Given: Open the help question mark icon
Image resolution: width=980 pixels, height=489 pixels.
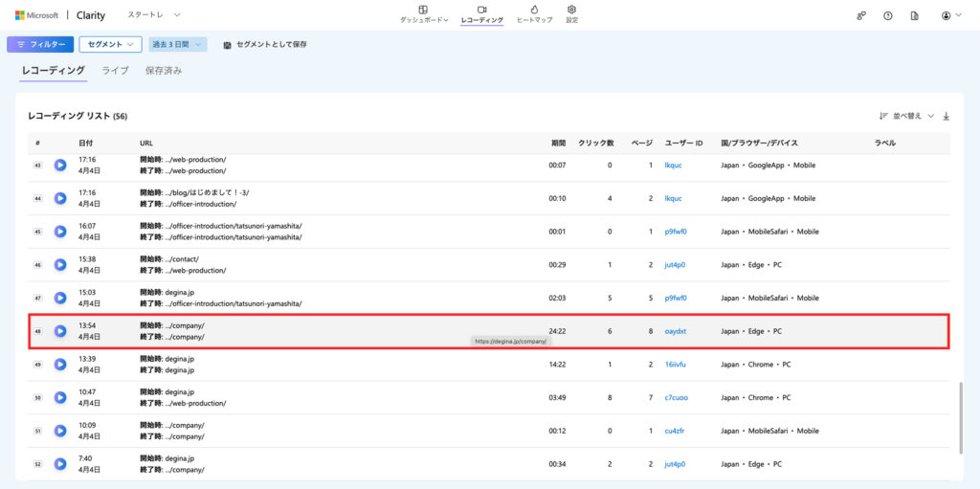Looking at the screenshot, I should pyautogui.click(x=887, y=15).
